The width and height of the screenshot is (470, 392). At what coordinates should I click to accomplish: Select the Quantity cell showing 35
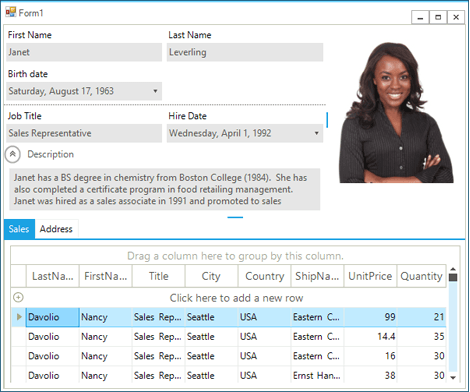(x=421, y=337)
